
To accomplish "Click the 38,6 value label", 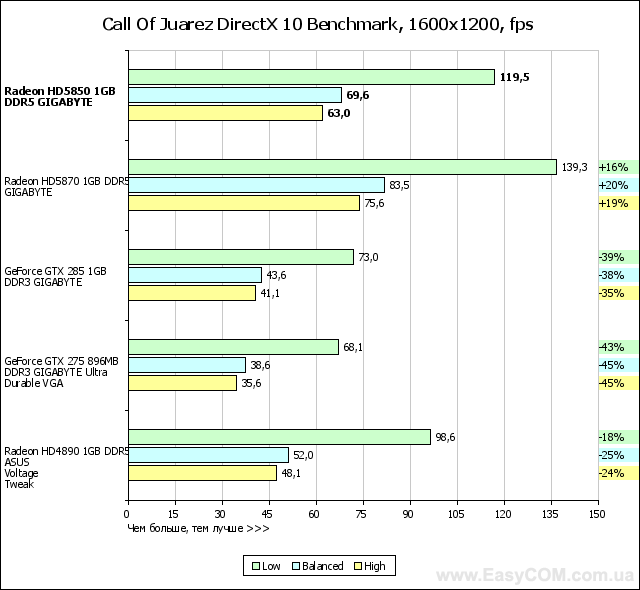I will (260, 365).
